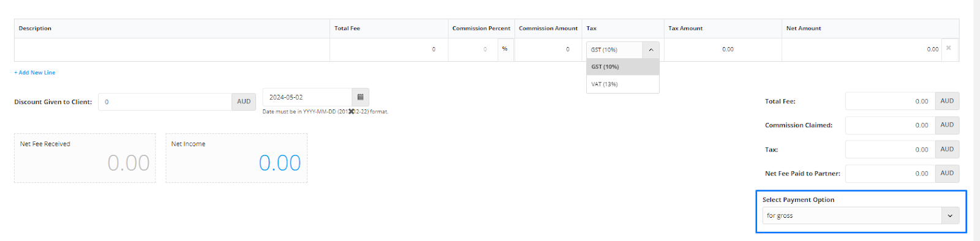
Task: Select GST (10%) tax option
Action: [622, 67]
